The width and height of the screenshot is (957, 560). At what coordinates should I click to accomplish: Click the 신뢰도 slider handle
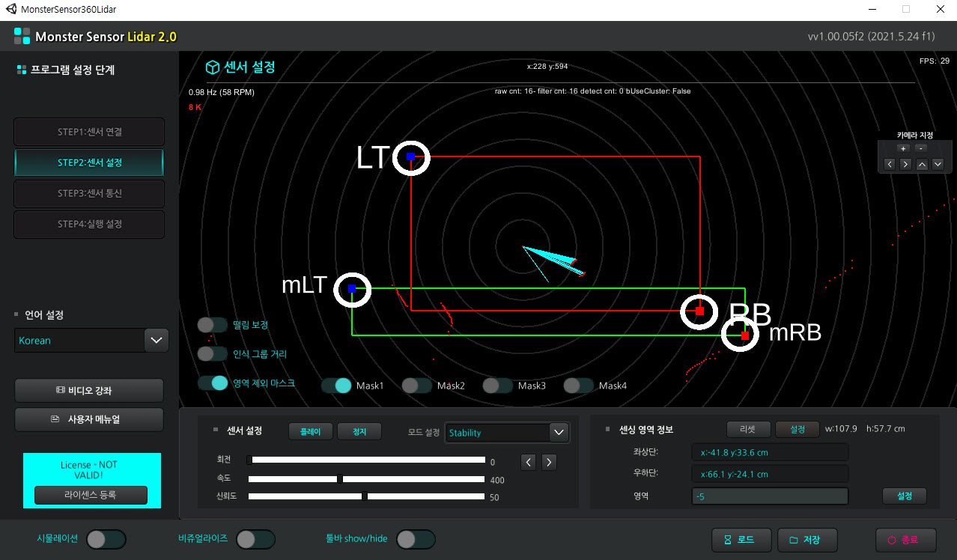pos(364,496)
